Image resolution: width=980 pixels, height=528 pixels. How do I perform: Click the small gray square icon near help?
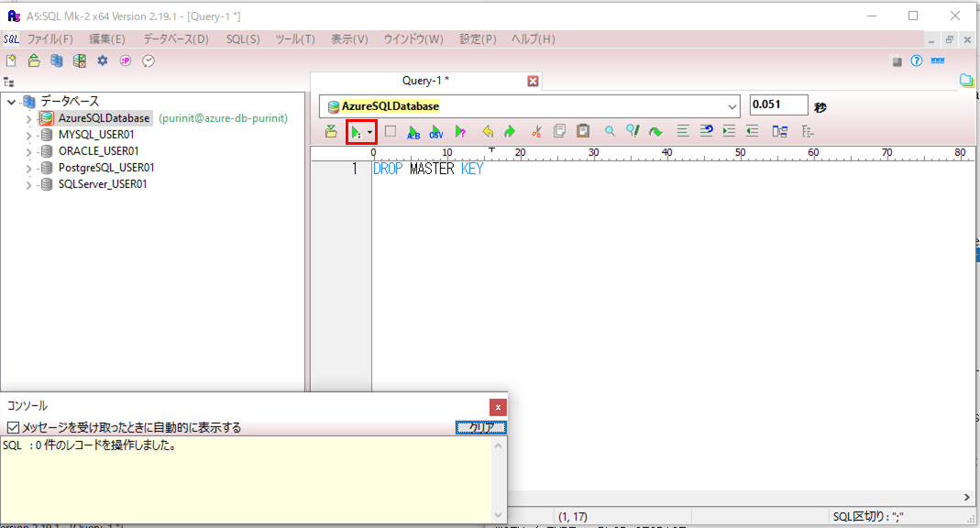897,61
